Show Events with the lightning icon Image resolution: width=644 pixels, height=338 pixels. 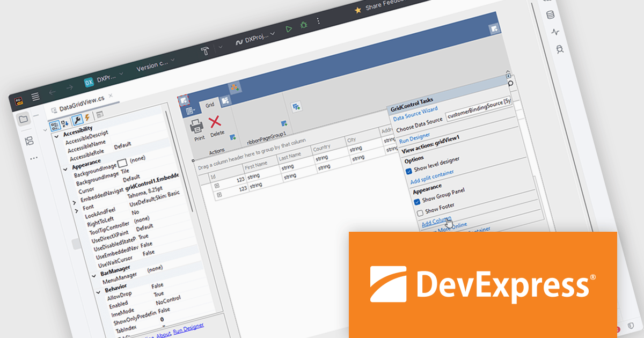pos(86,117)
